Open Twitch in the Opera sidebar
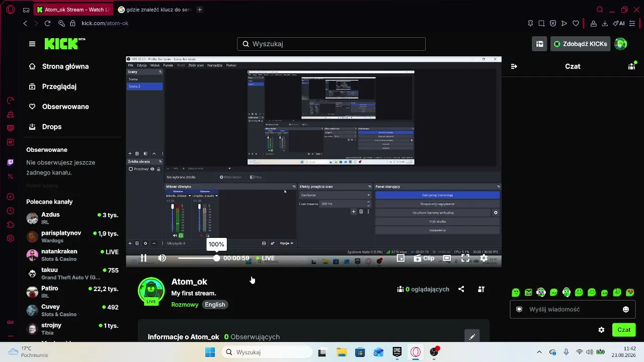 click(x=10, y=162)
